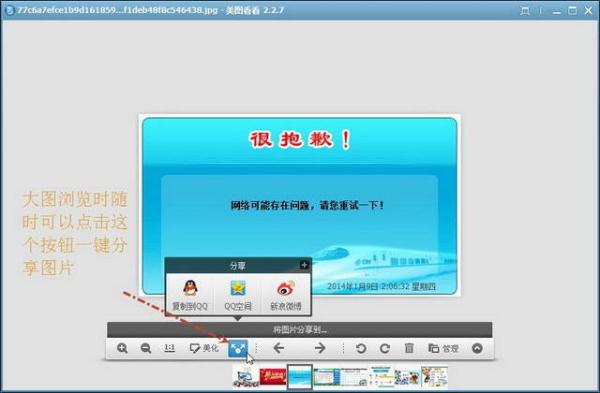Zoom in with the magnifier plus icon
The image size is (600, 393).
point(122,348)
